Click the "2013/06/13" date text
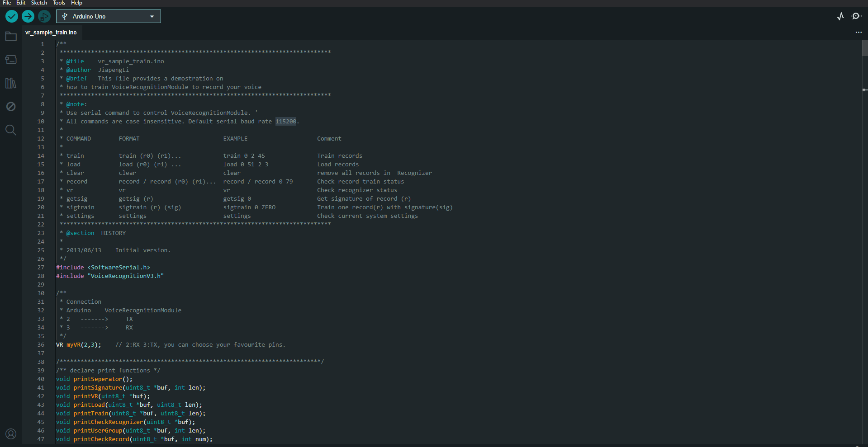The width and height of the screenshot is (868, 447). pos(84,250)
